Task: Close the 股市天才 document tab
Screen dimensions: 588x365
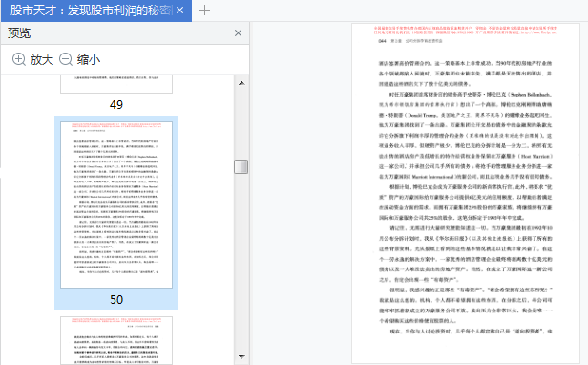Action: (180, 11)
